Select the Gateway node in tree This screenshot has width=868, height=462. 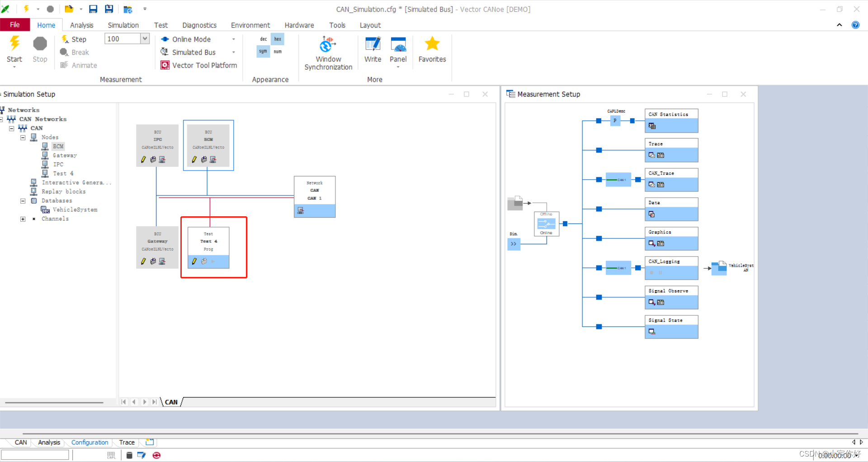(65, 155)
